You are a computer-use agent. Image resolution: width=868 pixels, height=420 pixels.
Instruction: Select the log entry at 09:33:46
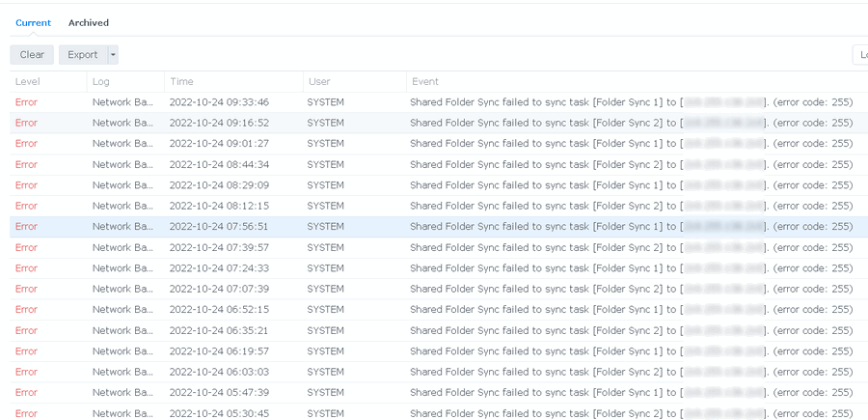point(219,102)
